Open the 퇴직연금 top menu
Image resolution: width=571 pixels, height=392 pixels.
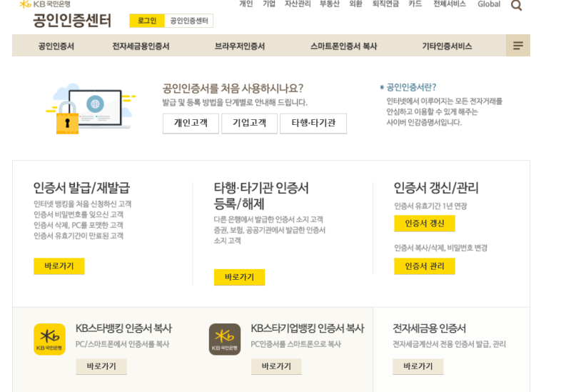(x=385, y=4)
